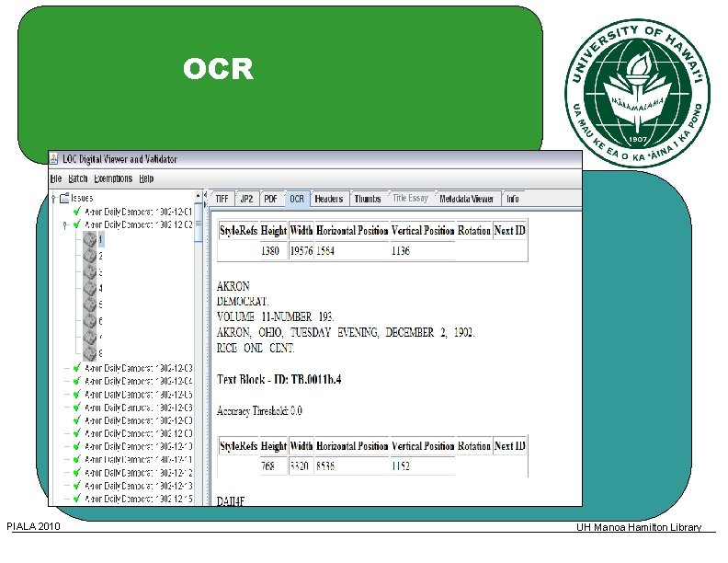728x563 pixels.
Task: Select the Akron Daily Democrat 1902-12-11 issue
Action: [x=139, y=459]
